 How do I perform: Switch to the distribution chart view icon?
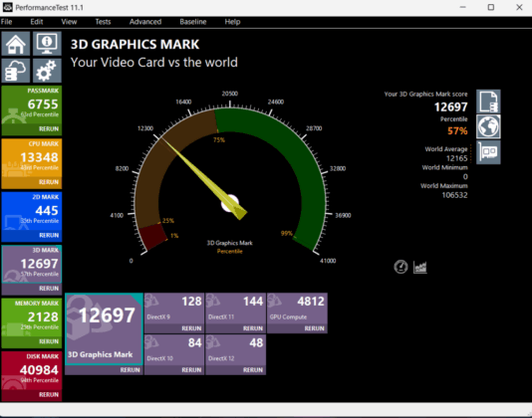(420, 267)
